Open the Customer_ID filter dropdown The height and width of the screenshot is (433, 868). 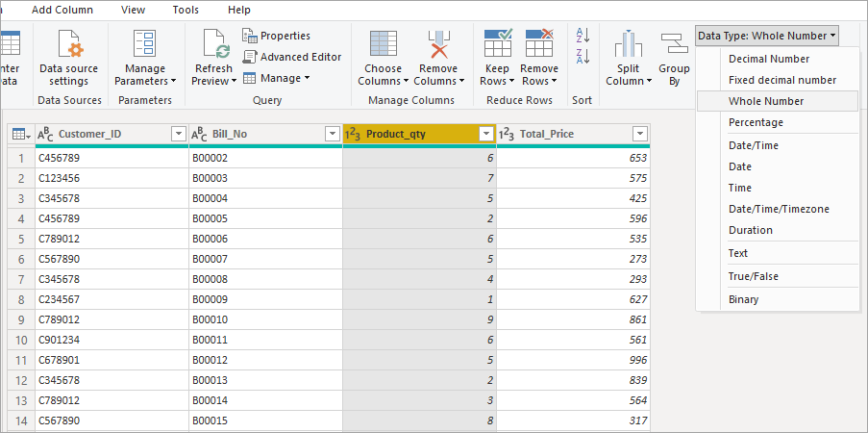tap(179, 134)
